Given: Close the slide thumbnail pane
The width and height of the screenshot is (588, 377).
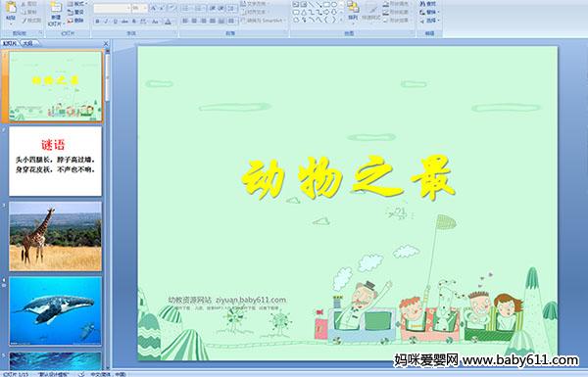Looking at the screenshot, I should (x=106, y=43).
